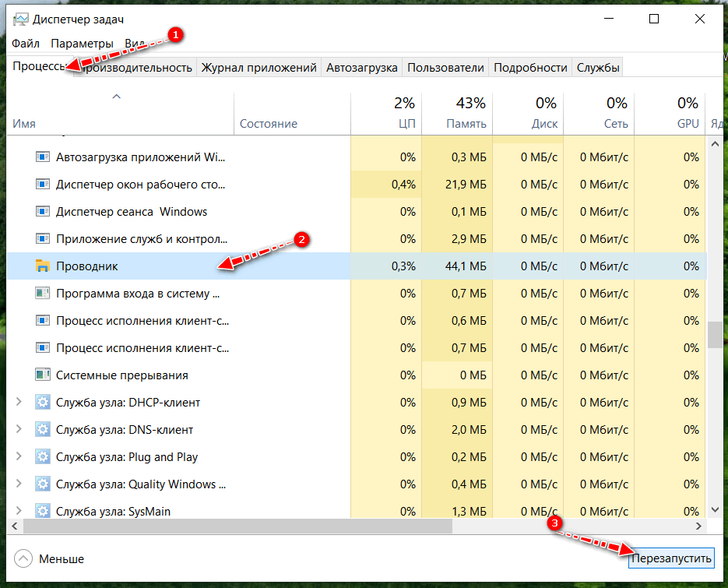Expand Служба узла: DHCP-клиент group
The height and width of the screenshot is (588, 728).
click(x=19, y=403)
